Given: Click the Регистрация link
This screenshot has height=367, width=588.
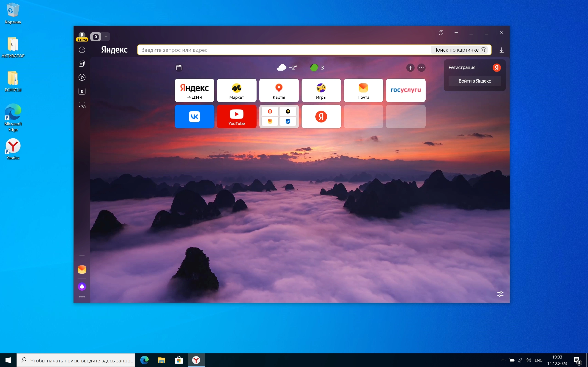Looking at the screenshot, I should [462, 67].
